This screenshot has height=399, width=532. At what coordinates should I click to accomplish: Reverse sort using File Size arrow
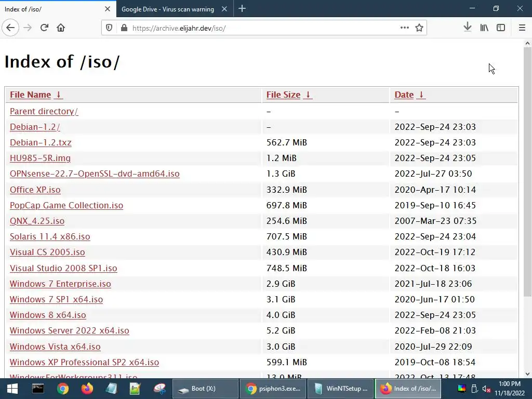308,95
